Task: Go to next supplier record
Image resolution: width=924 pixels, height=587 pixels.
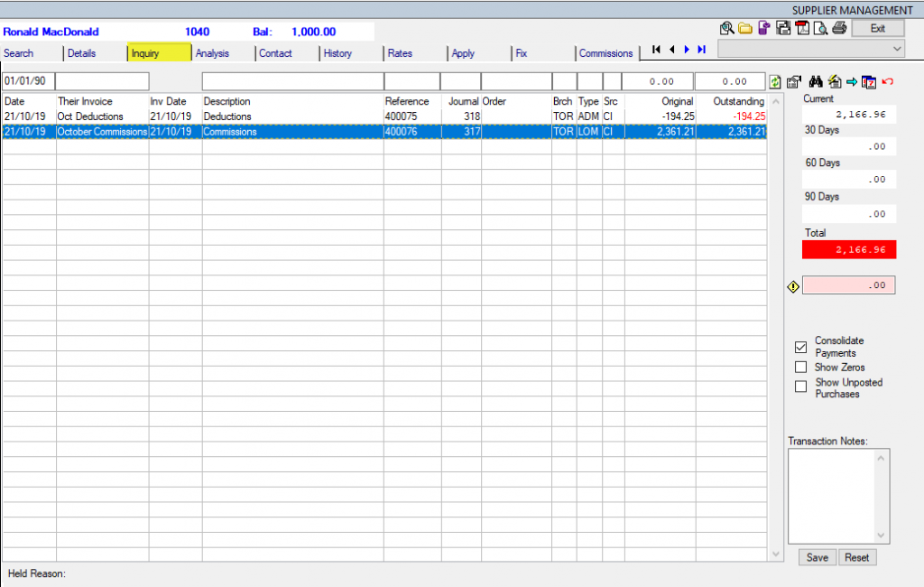Action: tap(687, 50)
